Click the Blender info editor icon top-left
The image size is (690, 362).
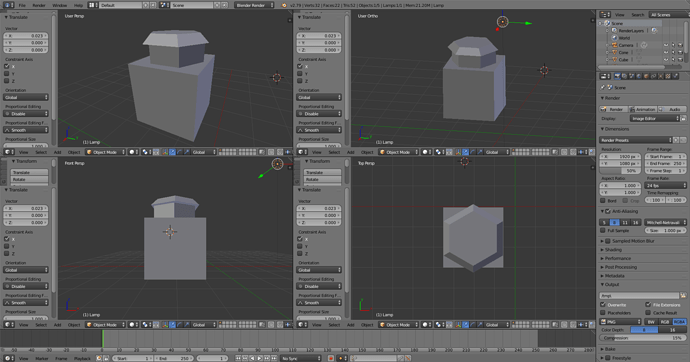point(8,5)
